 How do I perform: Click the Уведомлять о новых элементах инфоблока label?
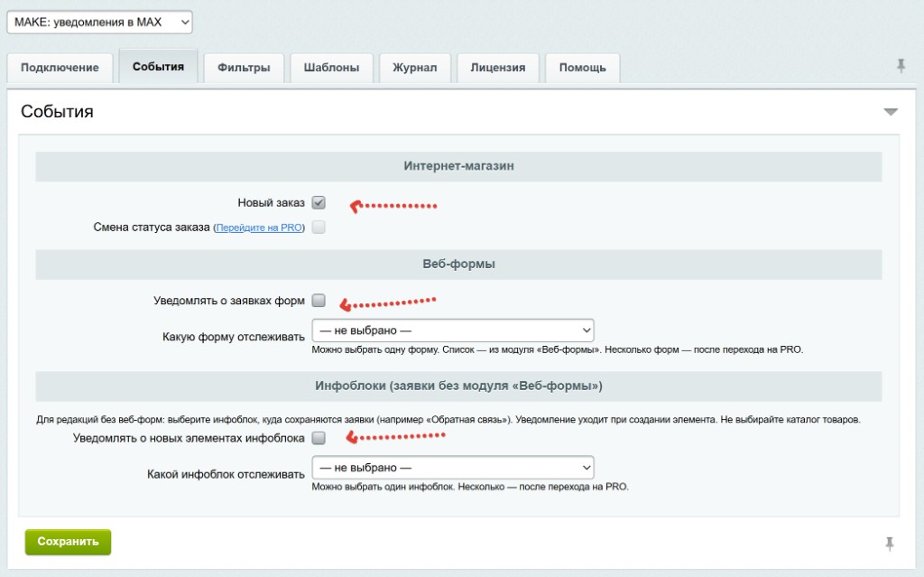(x=189, y=438)
